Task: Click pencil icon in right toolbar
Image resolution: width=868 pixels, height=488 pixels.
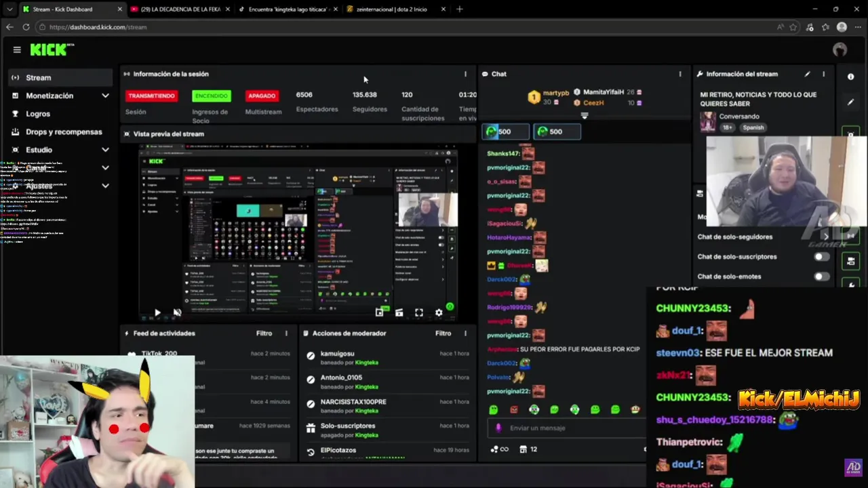Action: [x=850, y=102]
